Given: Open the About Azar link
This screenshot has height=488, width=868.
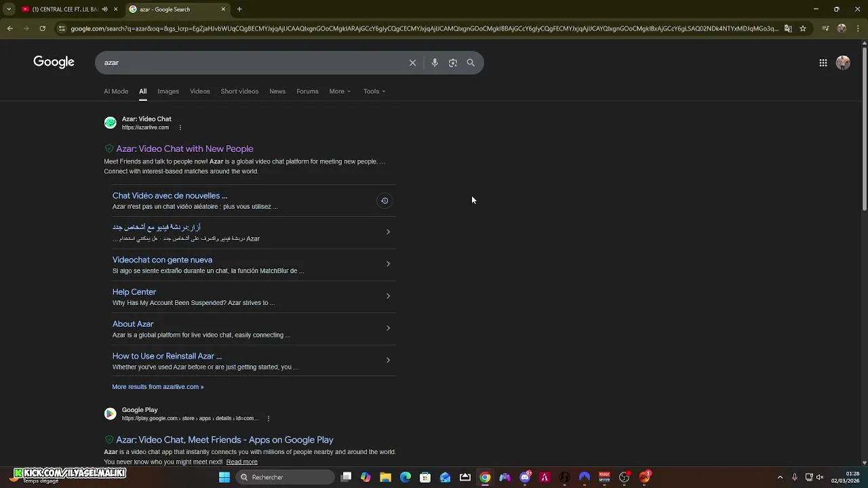Looking at the screenshot, I should (x=133, y=324).
